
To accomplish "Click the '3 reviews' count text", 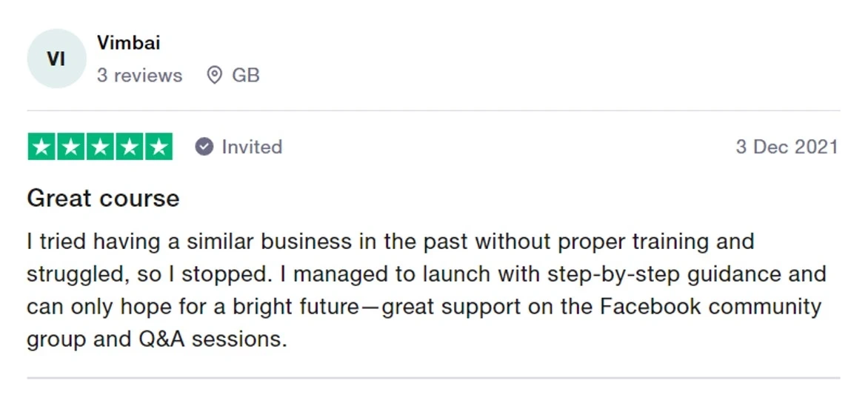I will [x=139, y=76].
